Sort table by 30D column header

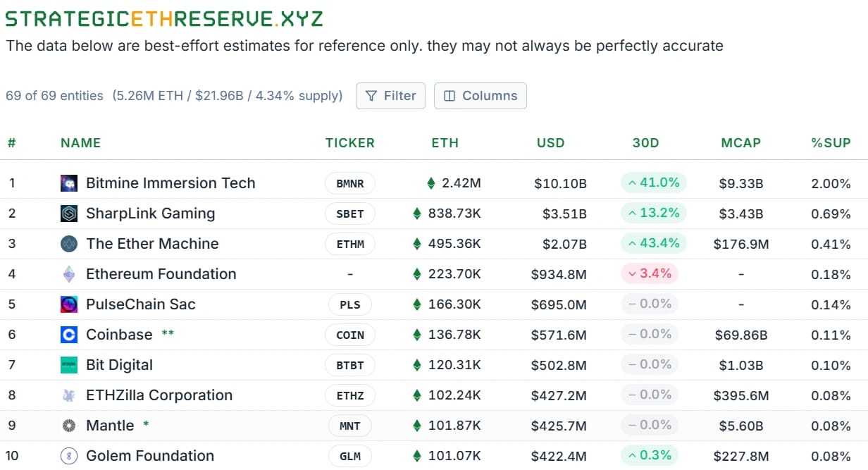pyautogui.click(x=645, y=143)
